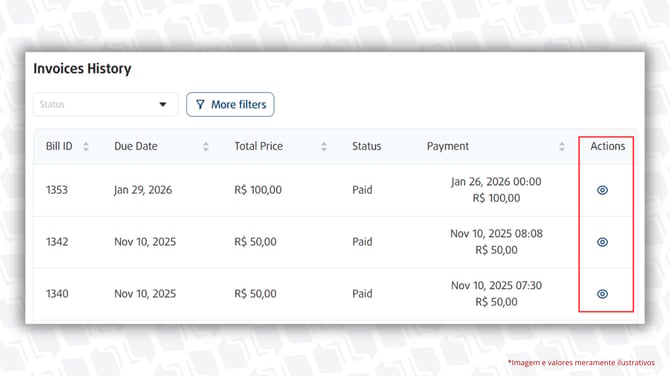Click due date of bill 1342
The width and height of the screenshot is (670, 376).
pos(145,242)
